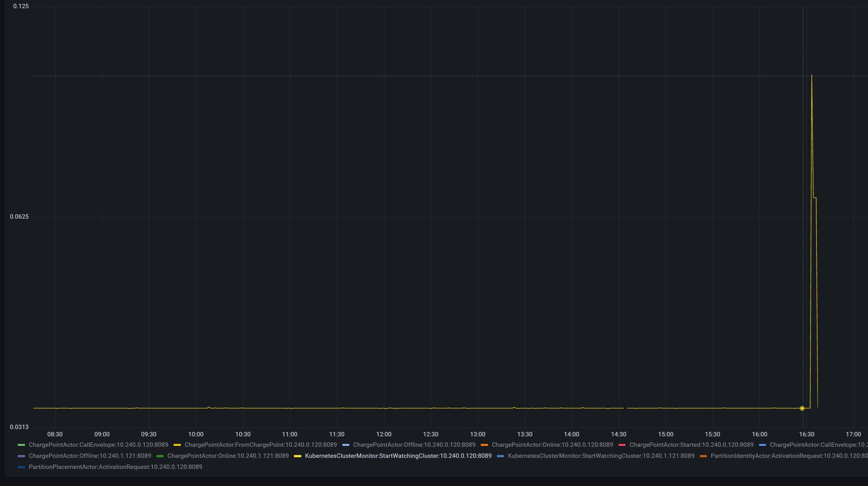The image size is (868, 486).
Task: Toggle KubernetesClusterMonitor:StartWatchingCluster:10.240.1.121:8089 legend series
Action: pyautogui.click(x=601, y=456)
